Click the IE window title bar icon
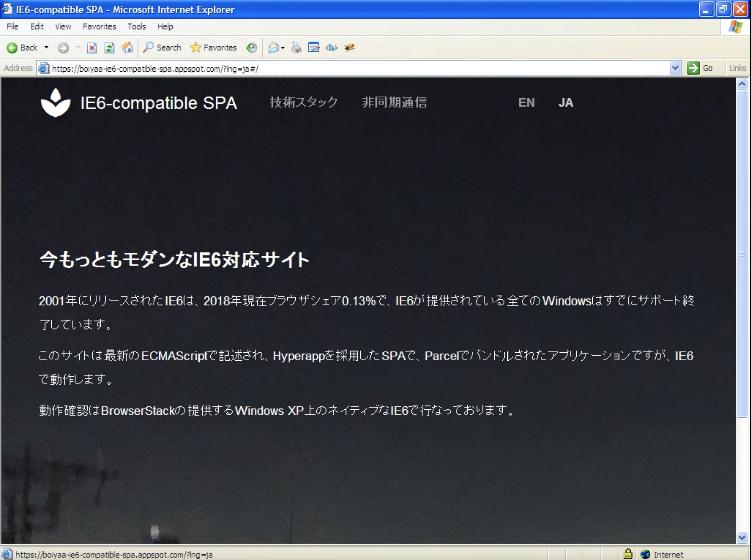Screen dimensions: 751x560 (x=7, y=9)
